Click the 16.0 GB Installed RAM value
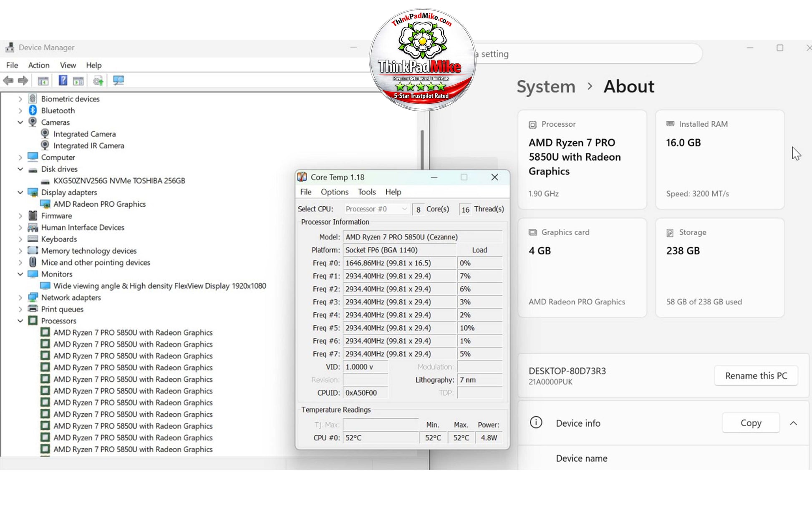The width and height of the screenshot is (812, 510). pyautogui.click(x=683, y=143)
